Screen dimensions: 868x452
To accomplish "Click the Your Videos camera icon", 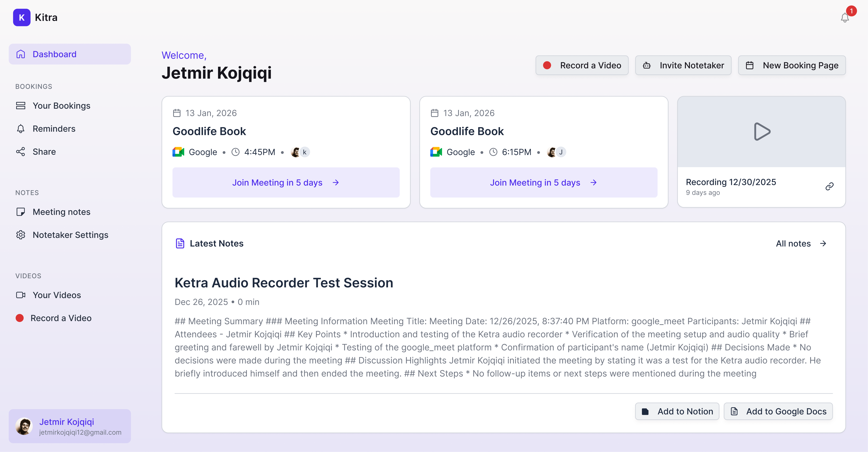I will (x=21, y=295).
